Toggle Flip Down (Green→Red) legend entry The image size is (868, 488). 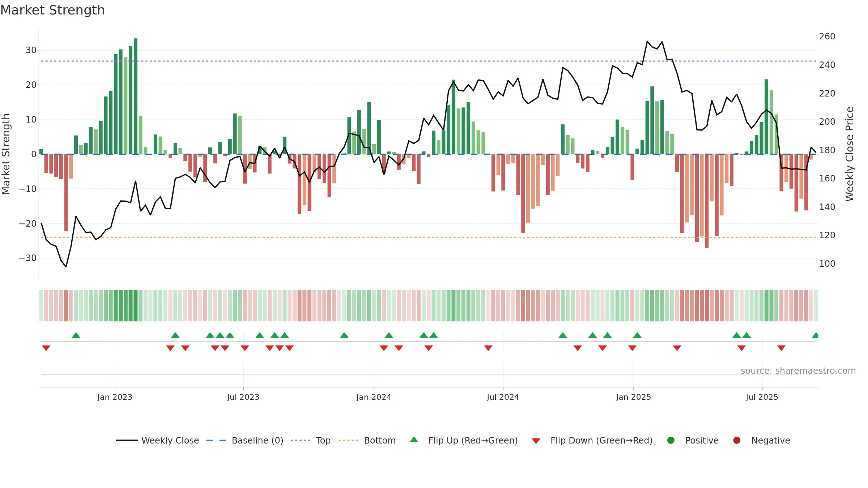coord(592,440)
